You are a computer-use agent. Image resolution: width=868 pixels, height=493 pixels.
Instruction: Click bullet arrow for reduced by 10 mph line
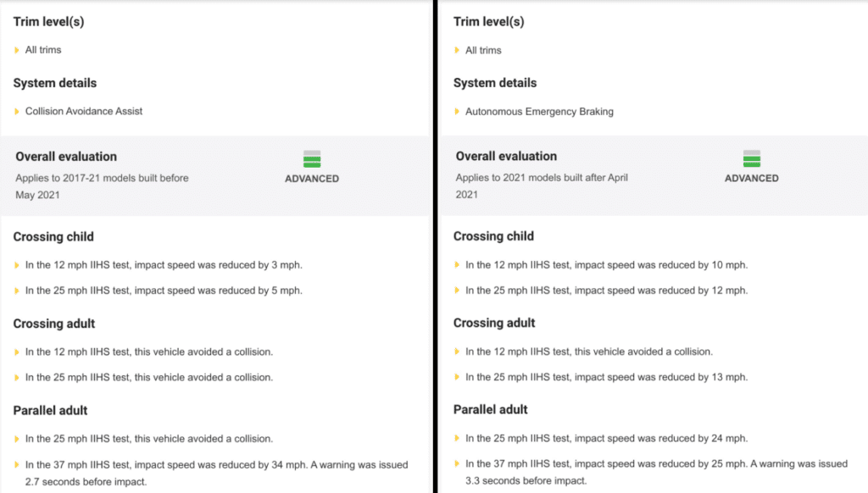pos(457,264)
